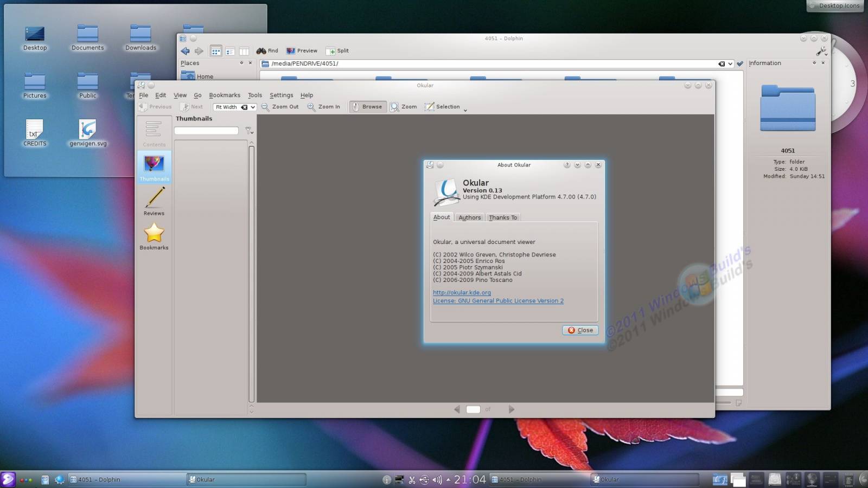Click the Next page toolbar button
The width and height of the screenshot is (868, 488).
point(192,107)
